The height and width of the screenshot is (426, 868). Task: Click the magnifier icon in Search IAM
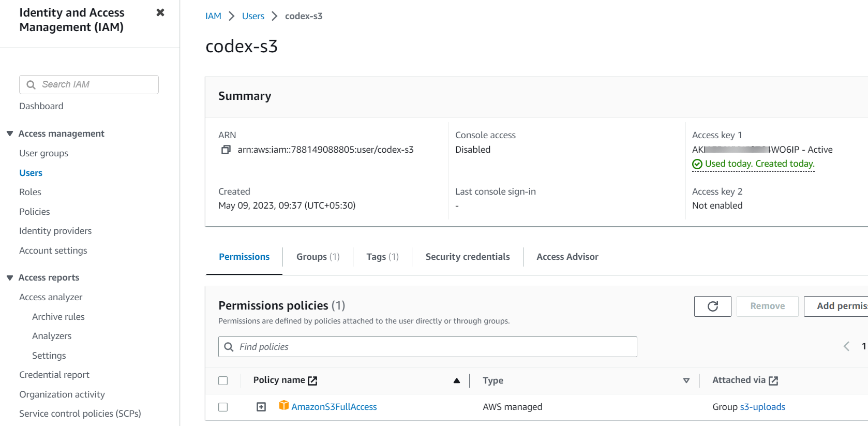(31, 85)
